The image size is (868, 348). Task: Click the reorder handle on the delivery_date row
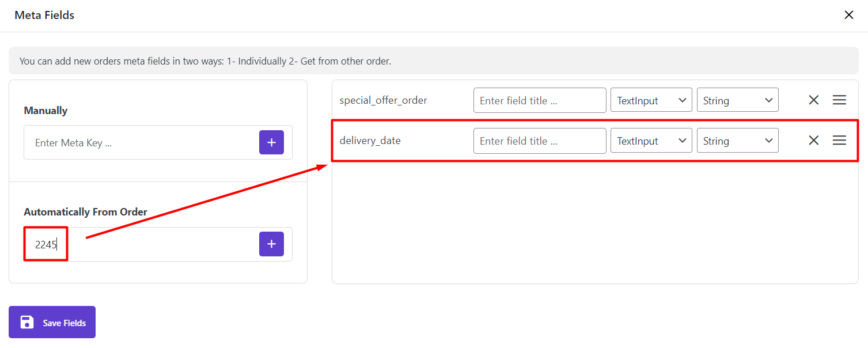839,141
